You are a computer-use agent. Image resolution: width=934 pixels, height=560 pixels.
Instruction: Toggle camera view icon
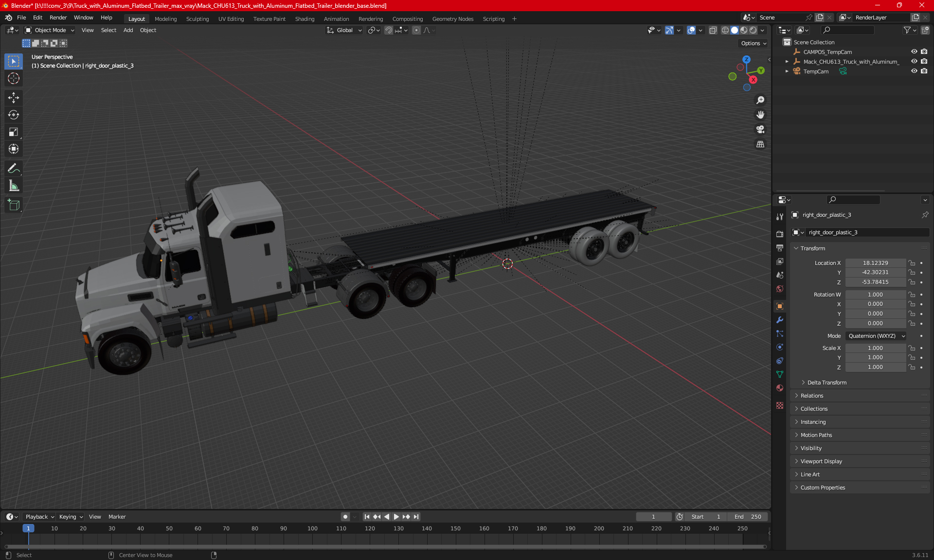tap(760, 129)
